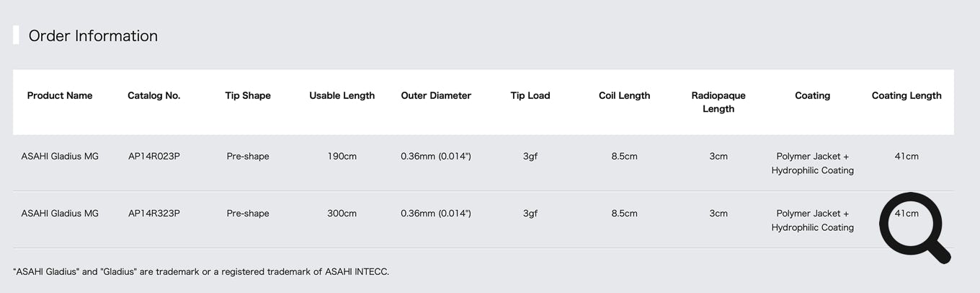Viewport: 980px width, 293px height.
Task: Click the Tip Shape column header
Action: 248,95
